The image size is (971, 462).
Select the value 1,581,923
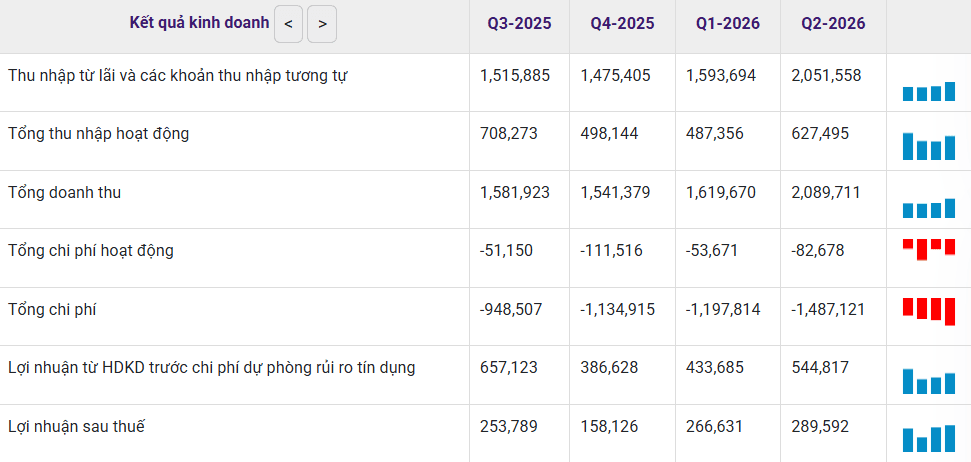point(515,193)
